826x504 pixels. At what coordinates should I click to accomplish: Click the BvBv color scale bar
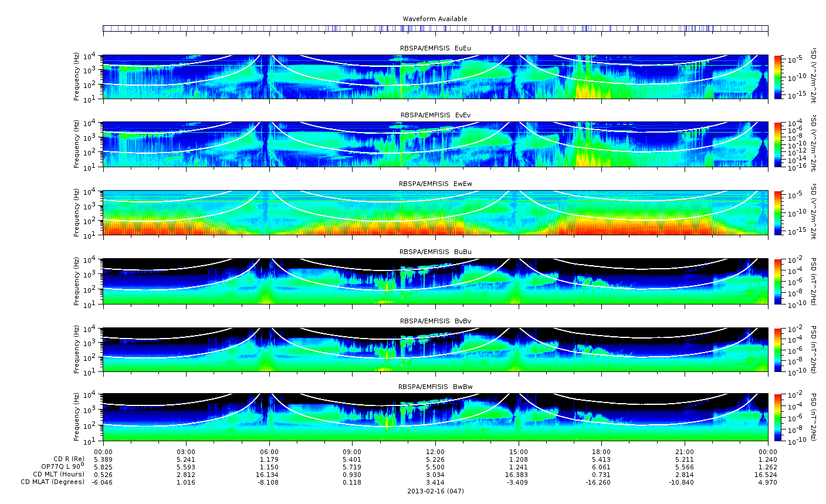pyautogui.click(x=778, y=350)
